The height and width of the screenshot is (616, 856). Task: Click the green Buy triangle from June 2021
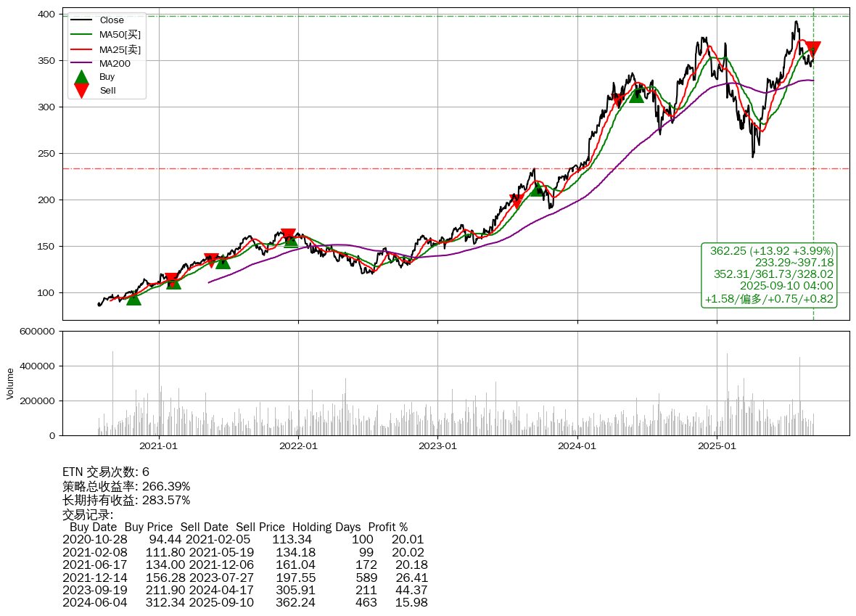pyautogui.click(x=223, y=261)
